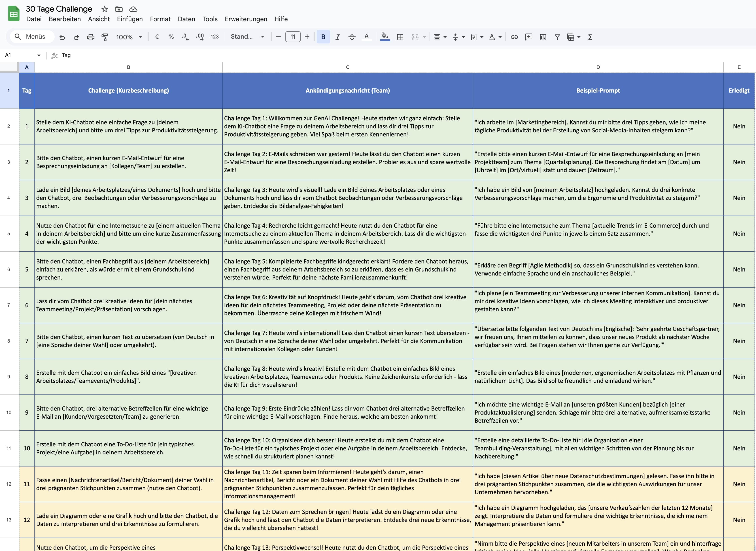Open the Daten menu
Image resolution: width=756 pixels, height=551 pixels.
click(186, 19)
